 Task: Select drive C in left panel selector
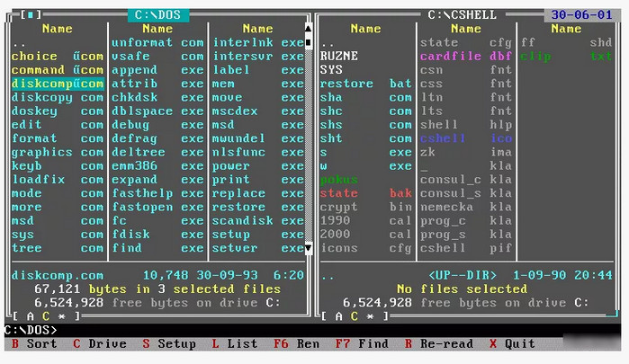point(46,316)
